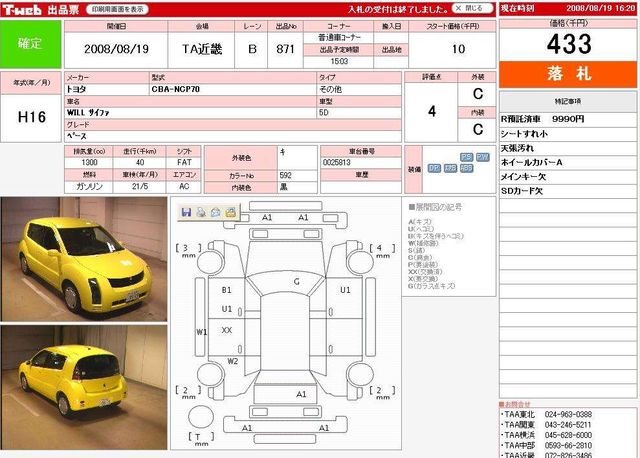640x458 pixels.
Task: Select the chassis number 0025813
Action: click(x=337, y=162)
